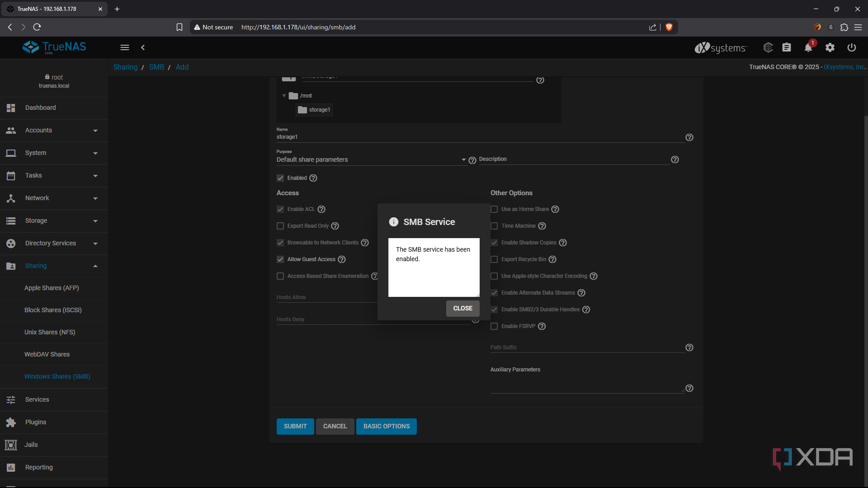Open the Purpose dropdown
This screenshot has height=488, width=868.
[x=371, y=160]
